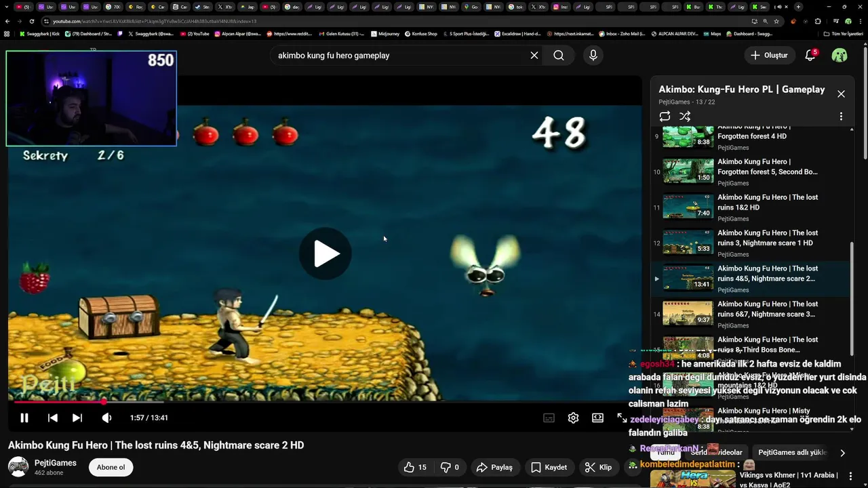Open the Tüm Yer İşaretleri folder
868x488 pixels.
coord(844,33)
